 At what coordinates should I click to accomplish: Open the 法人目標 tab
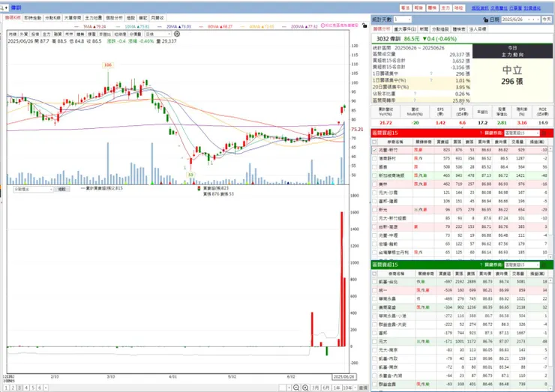478,29
